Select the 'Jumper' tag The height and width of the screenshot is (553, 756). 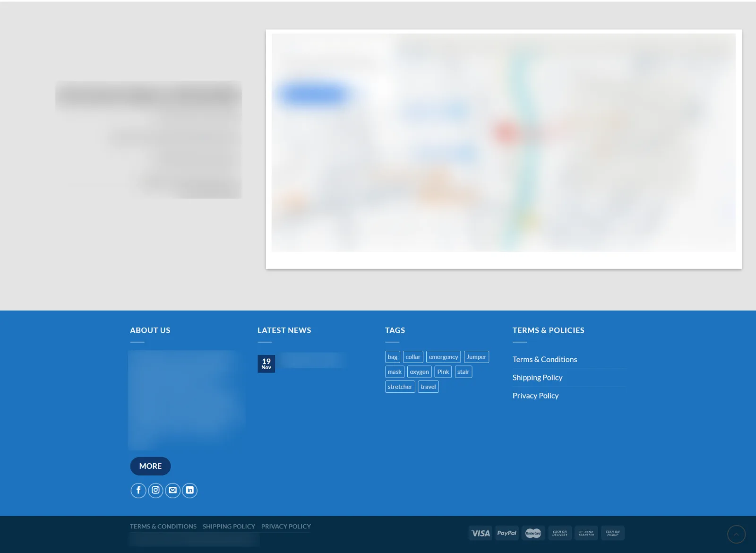(x=476, y=357)
